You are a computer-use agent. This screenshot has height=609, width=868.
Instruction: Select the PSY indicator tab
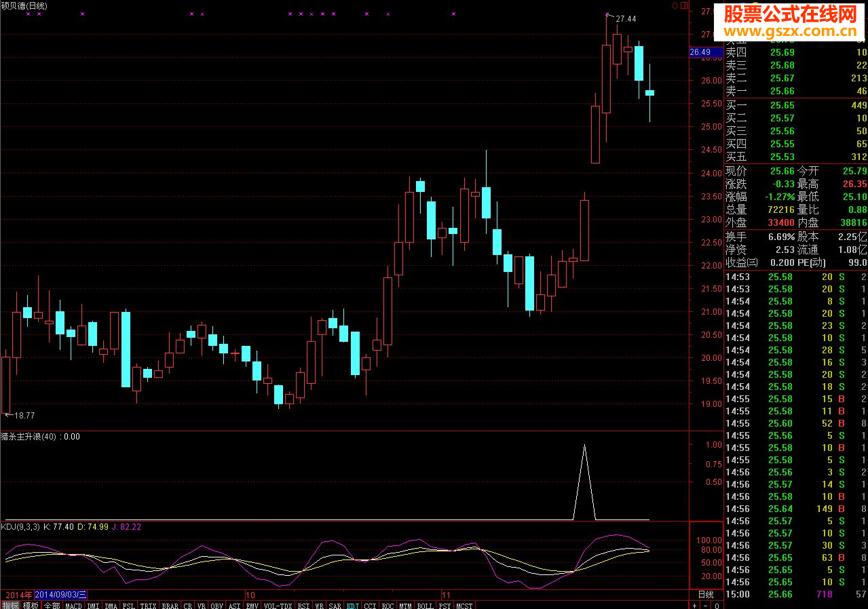tap(445, 605)
